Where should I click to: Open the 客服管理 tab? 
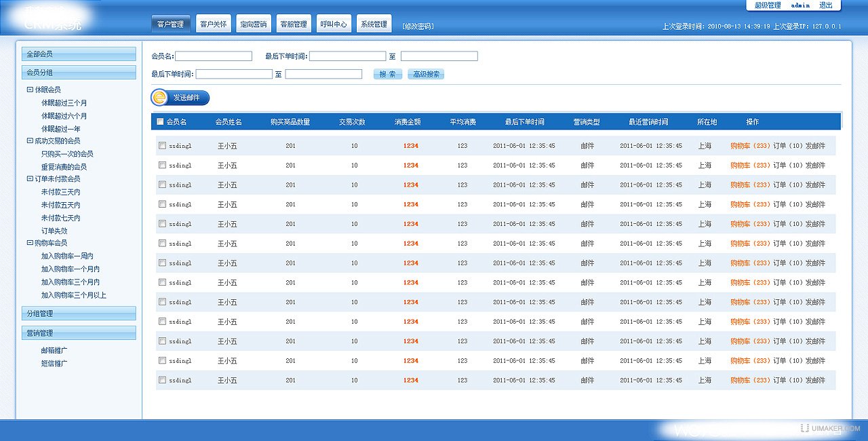(294, 24)
